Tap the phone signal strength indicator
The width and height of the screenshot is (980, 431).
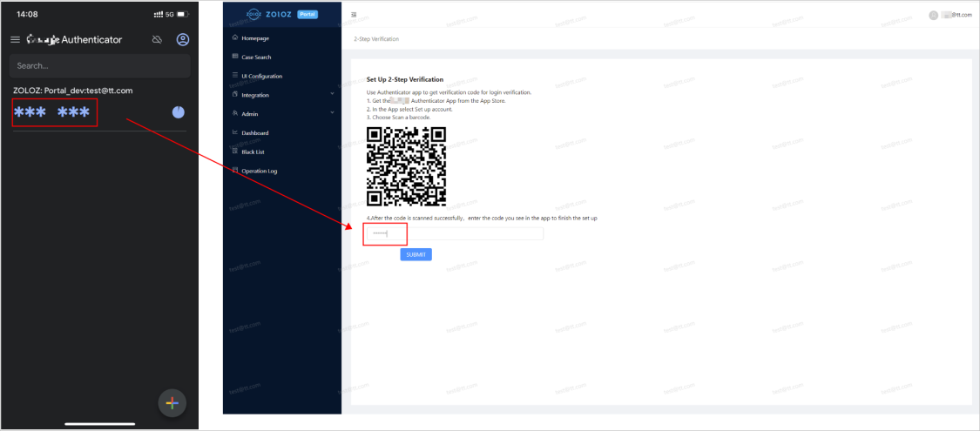[159, 14]
